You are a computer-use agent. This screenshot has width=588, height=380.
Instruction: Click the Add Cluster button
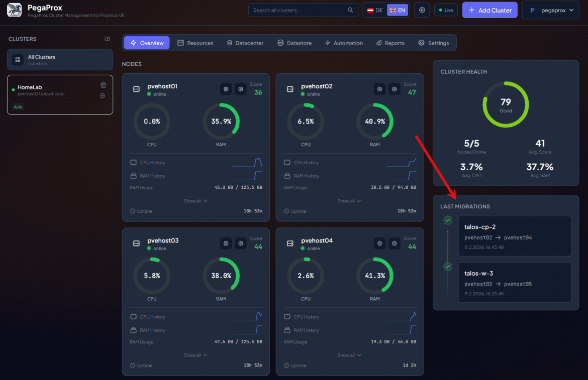pos(490,10)
